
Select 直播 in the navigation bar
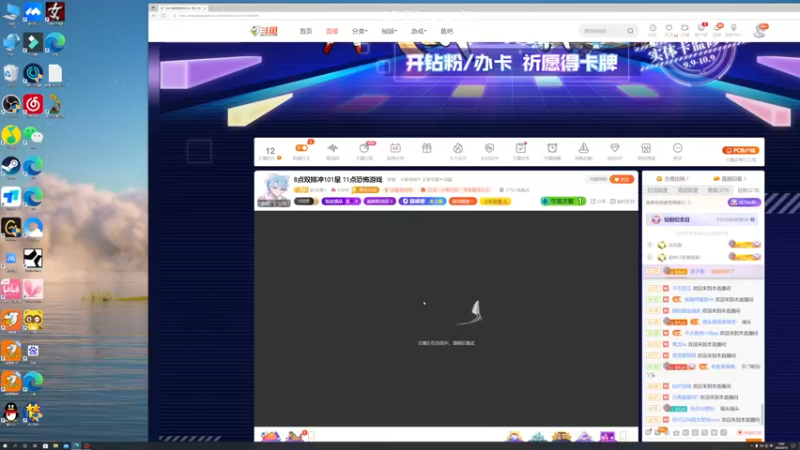[332, 31]
